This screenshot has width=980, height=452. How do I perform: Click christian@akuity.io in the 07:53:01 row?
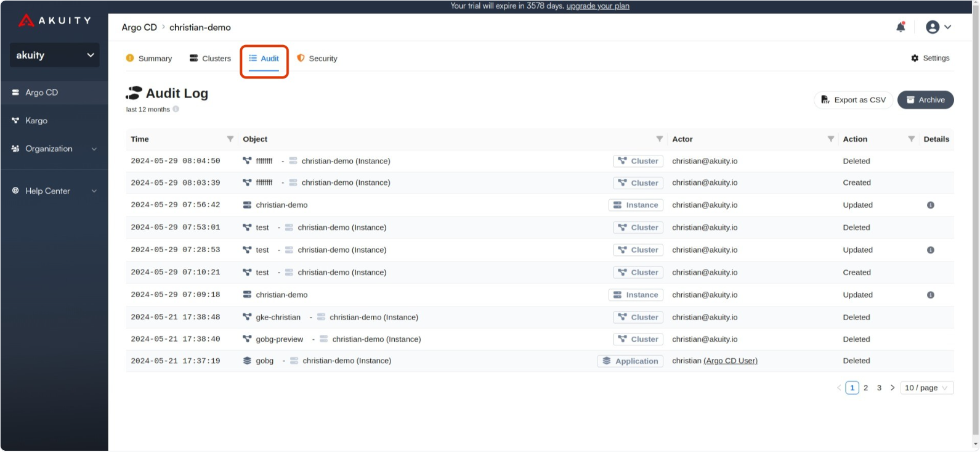point(705,228)
